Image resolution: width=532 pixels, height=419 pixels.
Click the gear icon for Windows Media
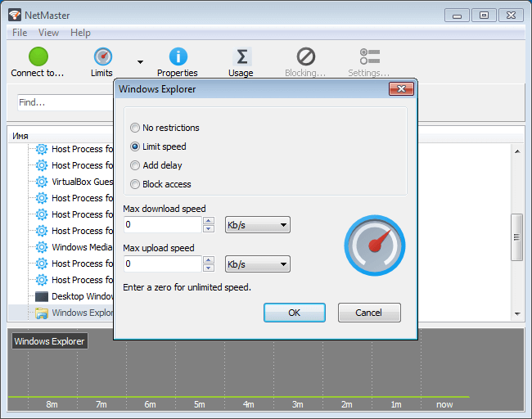click(x=42, y=247)
